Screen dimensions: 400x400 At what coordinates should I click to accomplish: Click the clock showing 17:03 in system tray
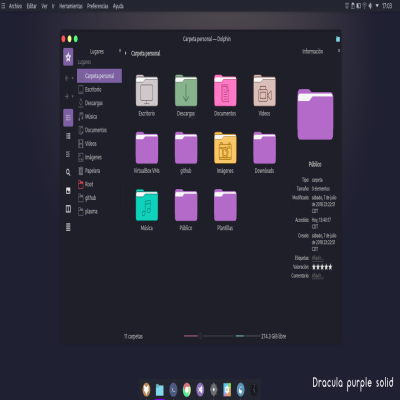coord(387,6)
